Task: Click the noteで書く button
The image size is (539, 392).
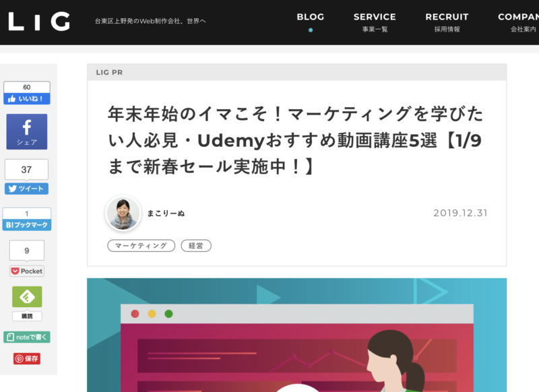Action: click(27, 337)
